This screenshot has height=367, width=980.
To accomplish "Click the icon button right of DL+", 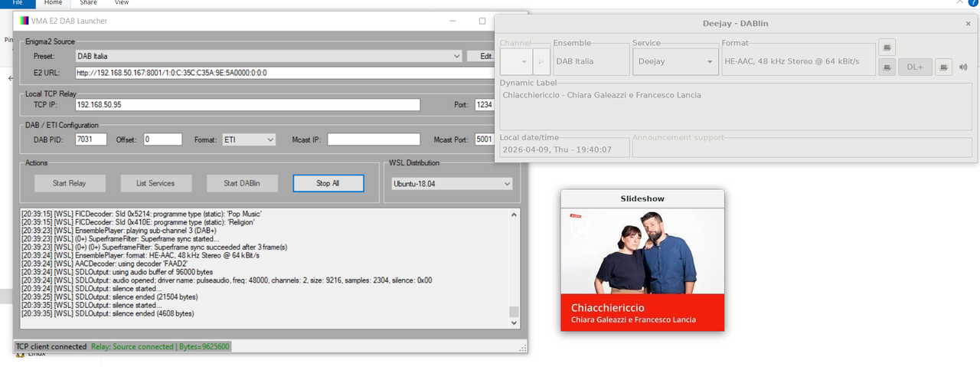I will tap(944, 67).
